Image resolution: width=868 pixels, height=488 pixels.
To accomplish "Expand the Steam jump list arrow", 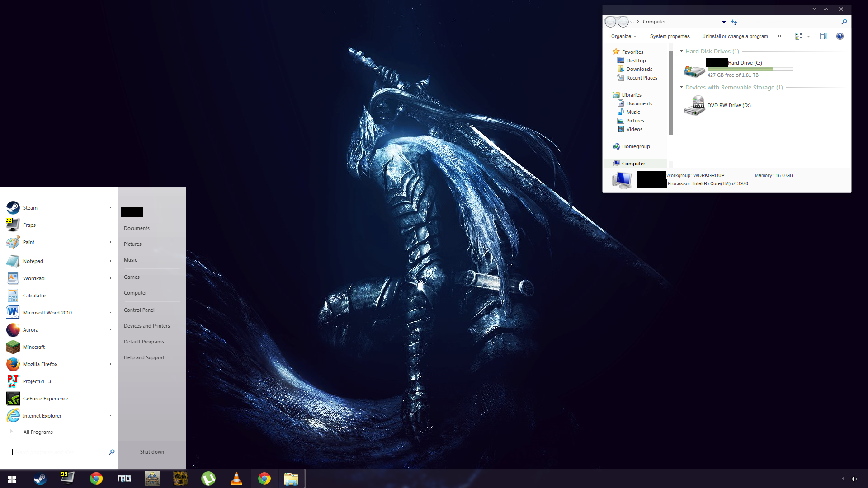I will click(x=110, y=208).
